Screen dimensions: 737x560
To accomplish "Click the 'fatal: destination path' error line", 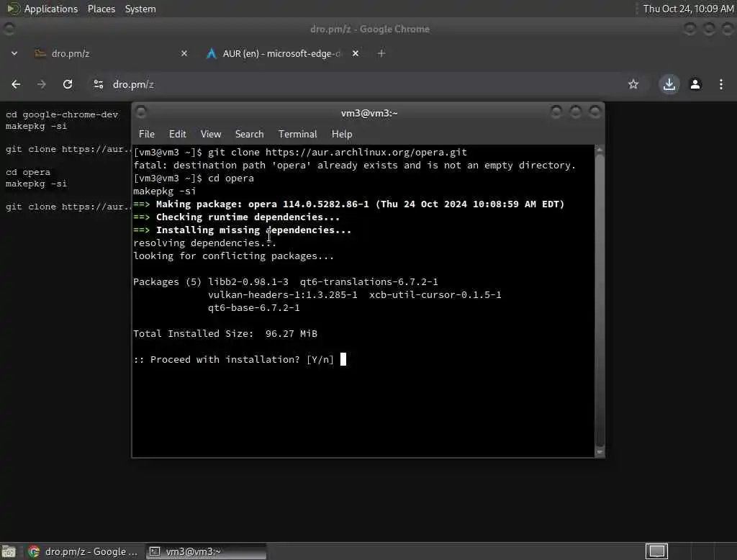I will (354, 166).
